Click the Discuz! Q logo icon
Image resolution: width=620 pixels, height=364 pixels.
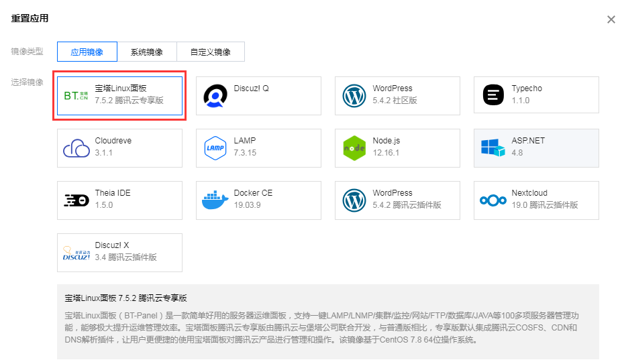tap(215, 96)
